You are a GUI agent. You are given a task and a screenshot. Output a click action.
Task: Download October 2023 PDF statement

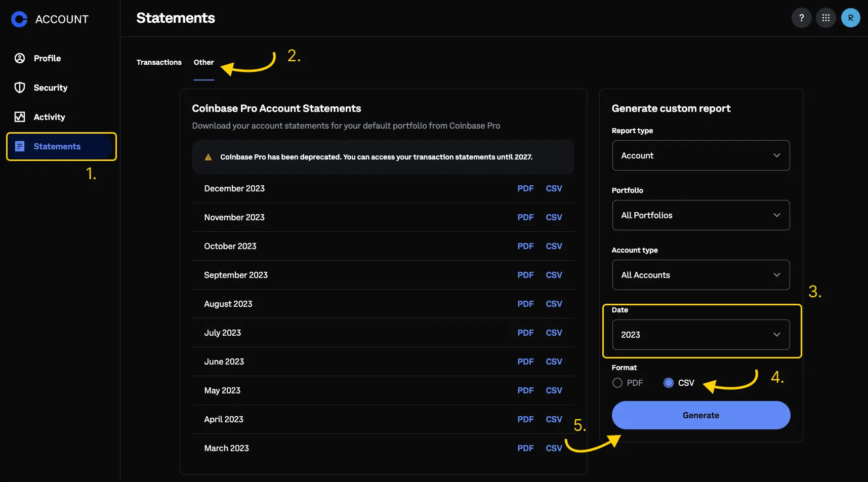tap(525, 246)
